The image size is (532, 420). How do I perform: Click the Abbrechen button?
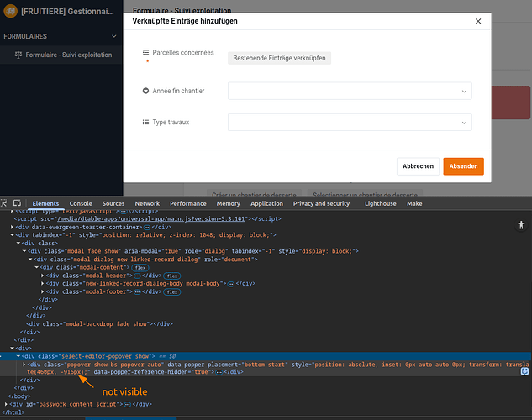(418, 166)
